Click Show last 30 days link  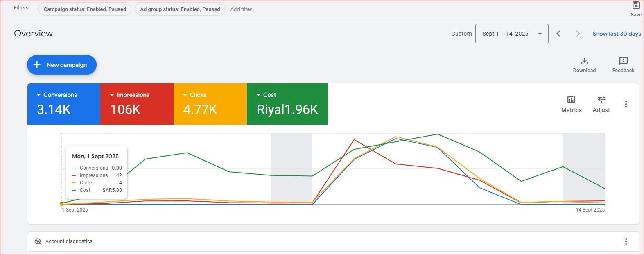[x=617, y=34]
